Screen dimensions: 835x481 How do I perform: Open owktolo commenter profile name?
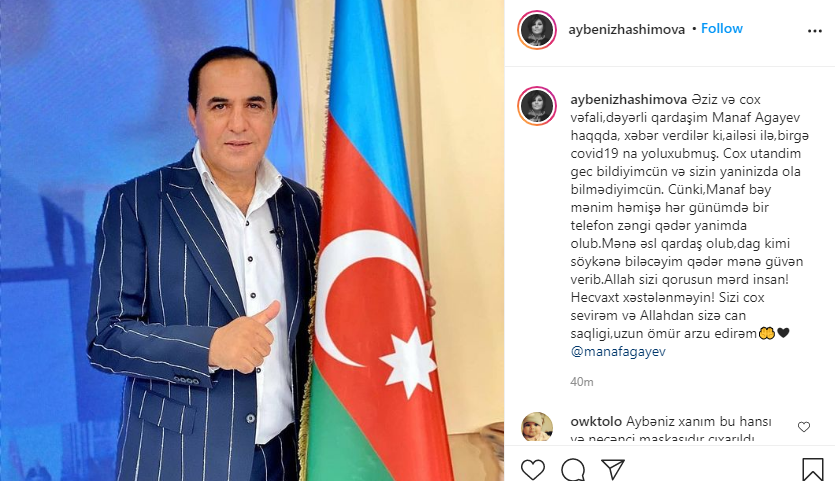(596, 421)
